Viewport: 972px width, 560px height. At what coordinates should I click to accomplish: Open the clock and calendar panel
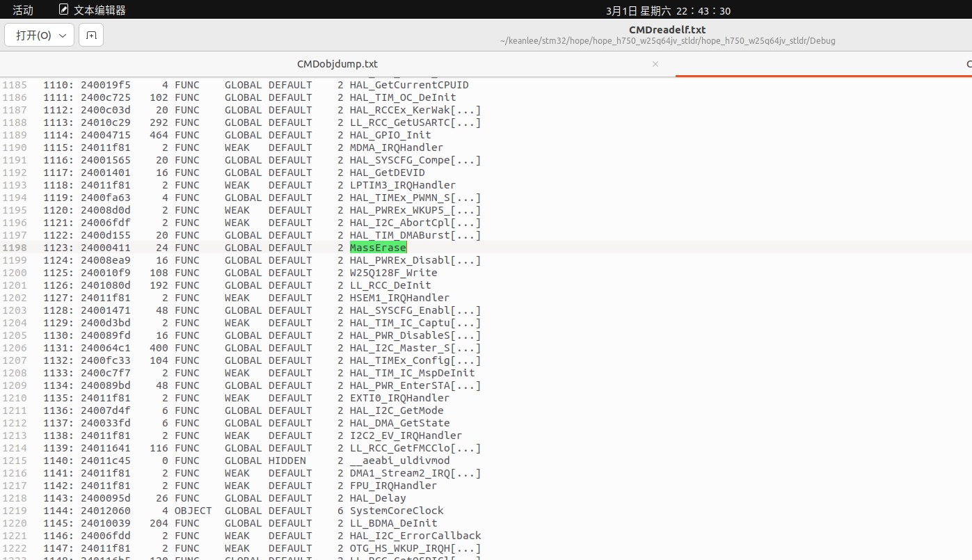[667, 10]
